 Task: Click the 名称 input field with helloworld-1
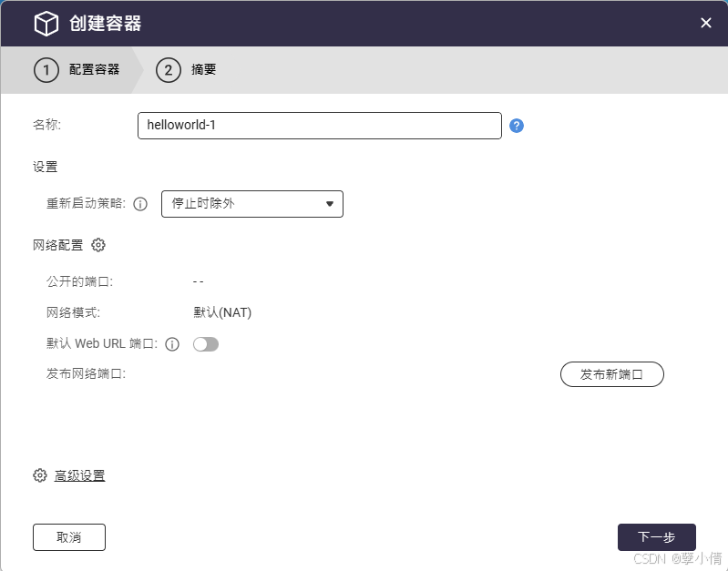click(319, 126)
